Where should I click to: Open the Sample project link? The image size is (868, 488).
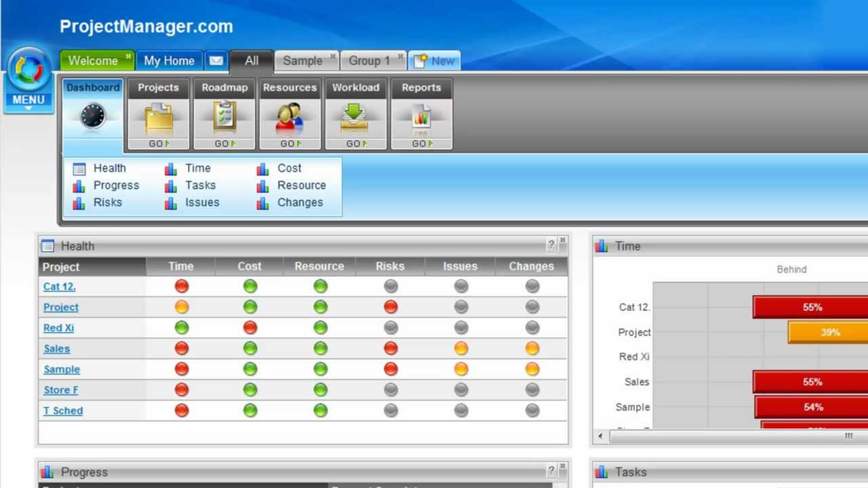(62, 369)
